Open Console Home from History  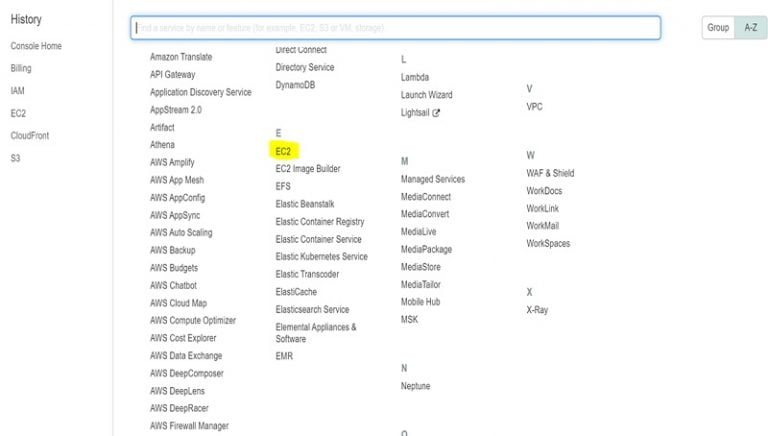tap(36, 47)
